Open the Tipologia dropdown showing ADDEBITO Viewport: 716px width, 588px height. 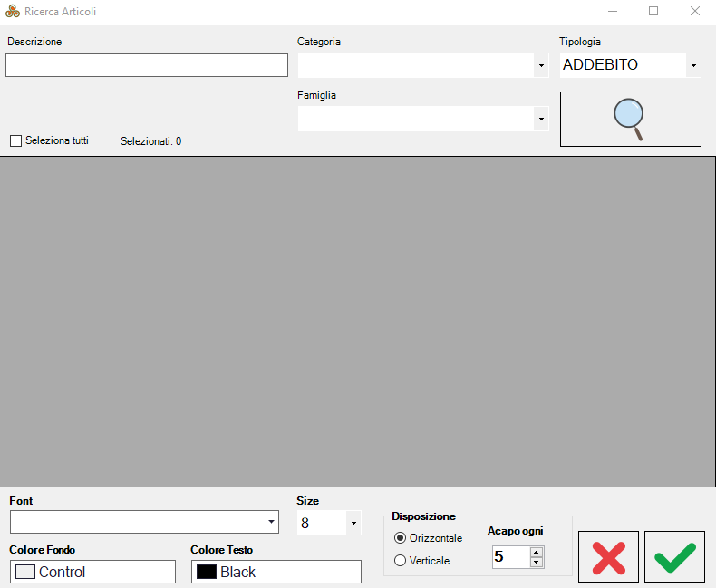pos(693,65)
